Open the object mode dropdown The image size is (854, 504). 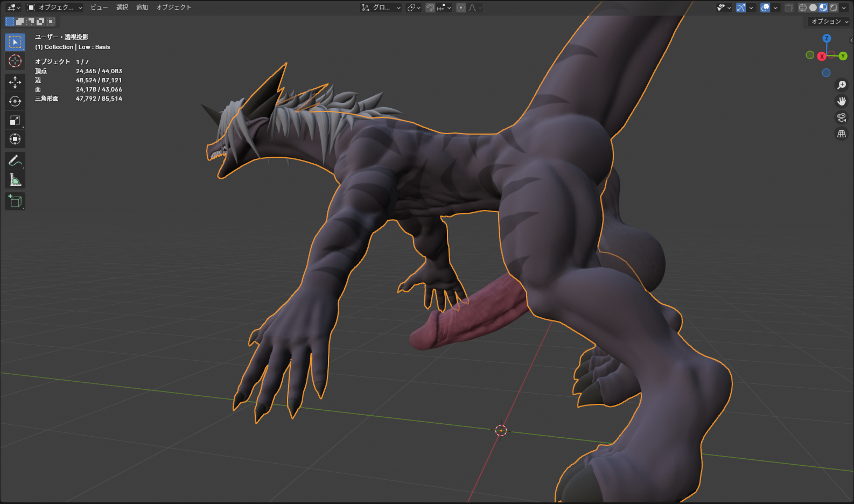54,8
